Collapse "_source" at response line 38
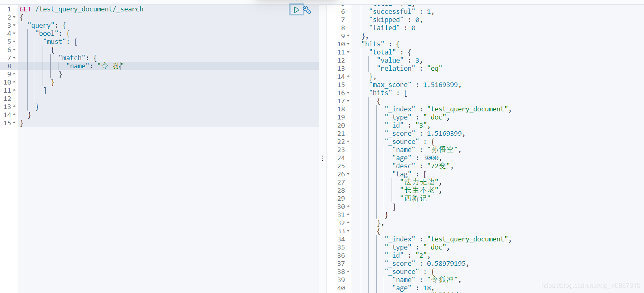The width and height of the screenshot is (644, 293). click(348, 271)
